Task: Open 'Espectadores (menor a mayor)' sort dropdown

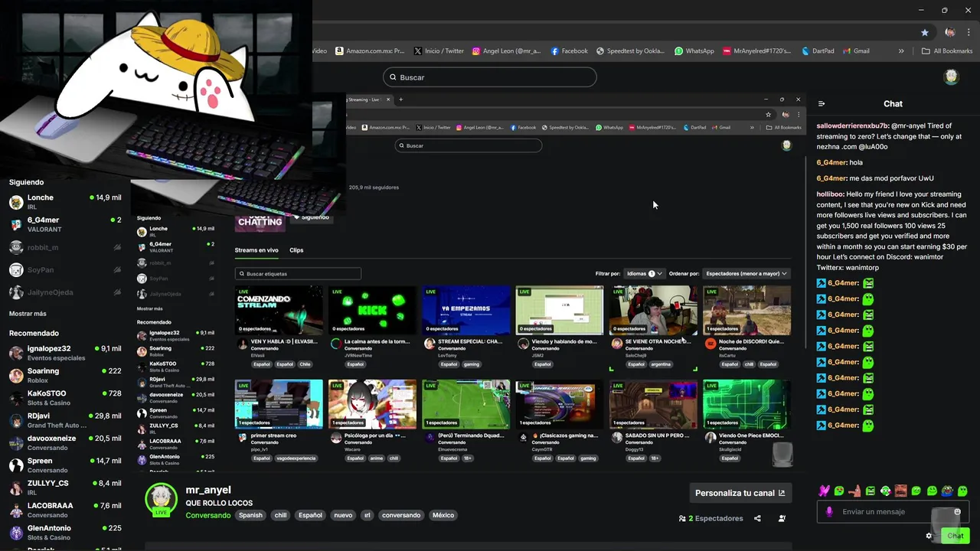Action: (746, 273)
